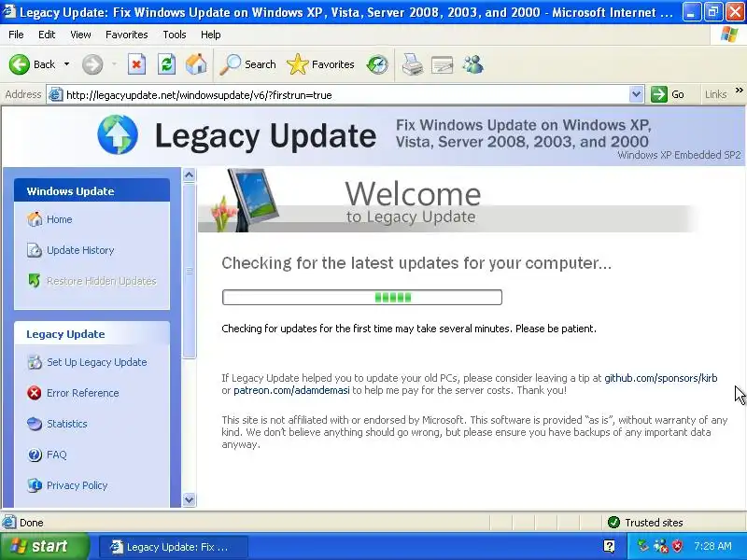This screenshot has height=560, width=747.
Task: Click the Windows XP Embedded SP2 label
Action: click(679, 155)
